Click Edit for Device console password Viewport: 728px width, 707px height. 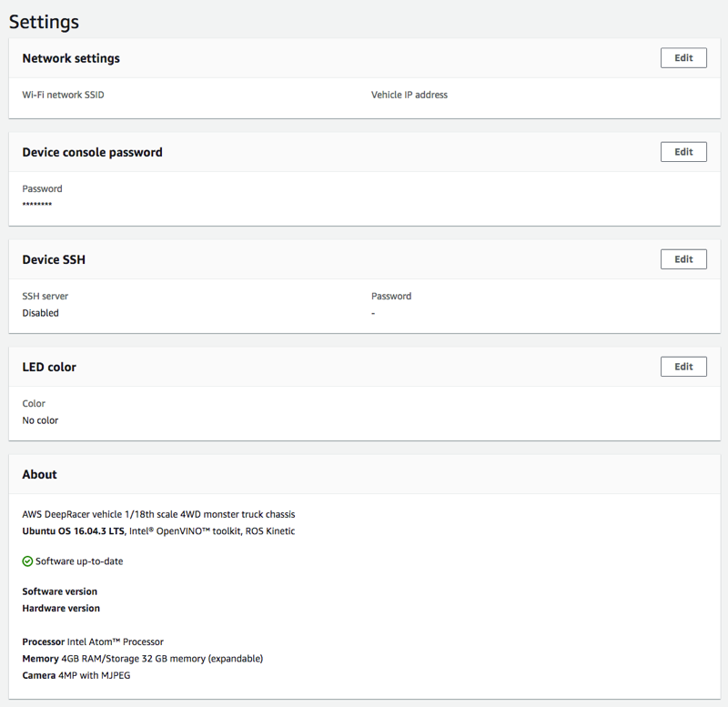682,152
